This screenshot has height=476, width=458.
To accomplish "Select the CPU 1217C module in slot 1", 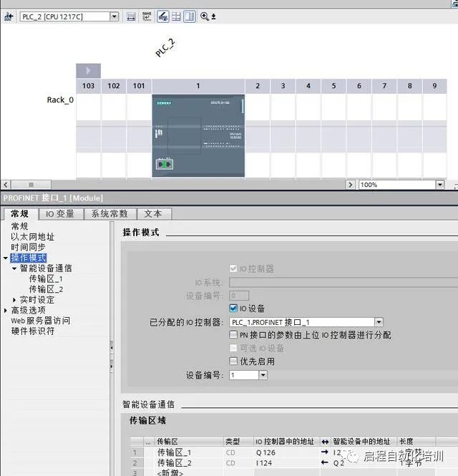I will point(198,135).
